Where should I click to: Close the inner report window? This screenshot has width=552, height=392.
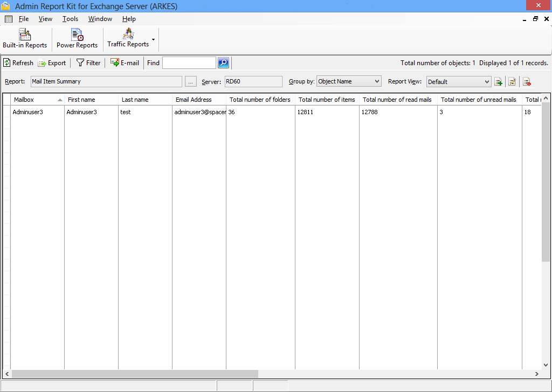coord(547,19)
